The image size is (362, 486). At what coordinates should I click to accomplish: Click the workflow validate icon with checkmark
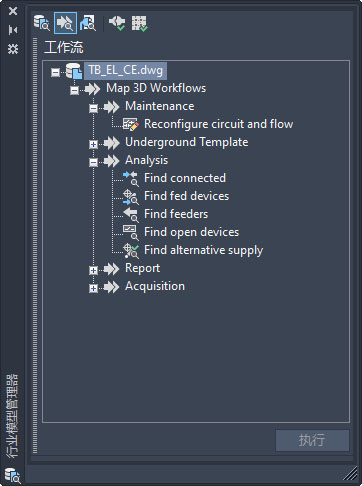[117, 23]
